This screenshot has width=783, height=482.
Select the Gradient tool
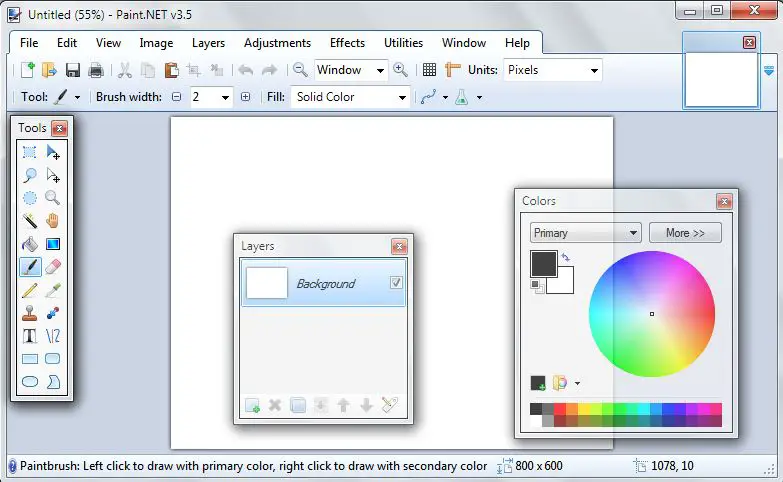point(53,244)
